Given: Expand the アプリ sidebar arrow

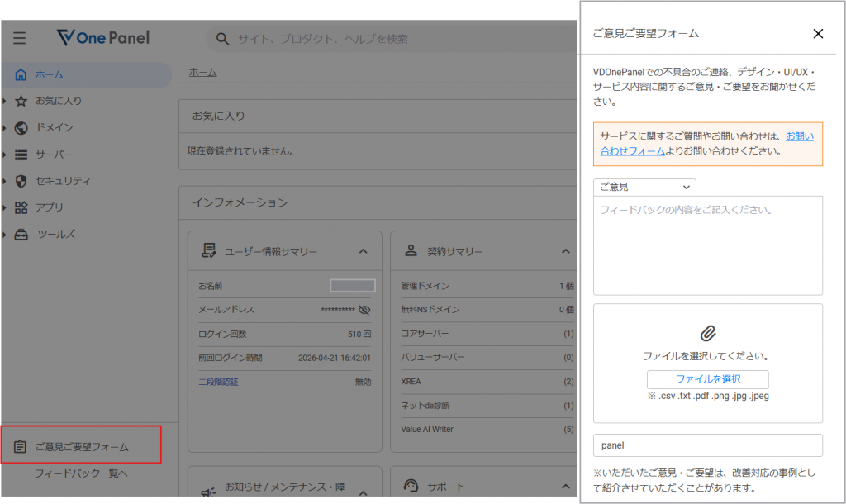Looking at the screenshot, I should (4, 207).
